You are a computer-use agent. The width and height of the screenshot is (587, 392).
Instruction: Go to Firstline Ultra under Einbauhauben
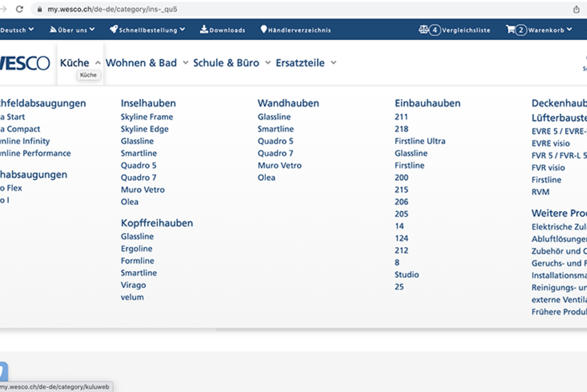420,141
